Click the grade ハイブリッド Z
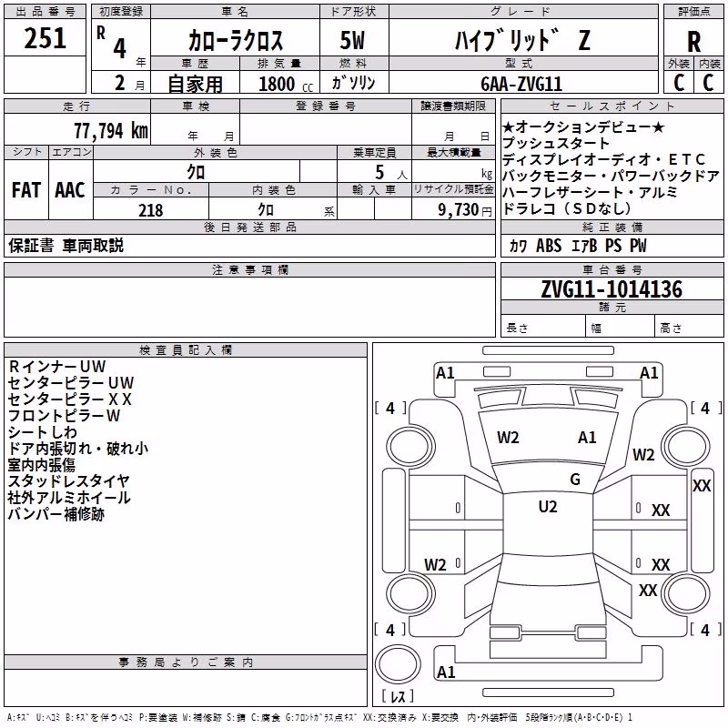This screenshot has width=728, height=728. click(x=522, y=40)
